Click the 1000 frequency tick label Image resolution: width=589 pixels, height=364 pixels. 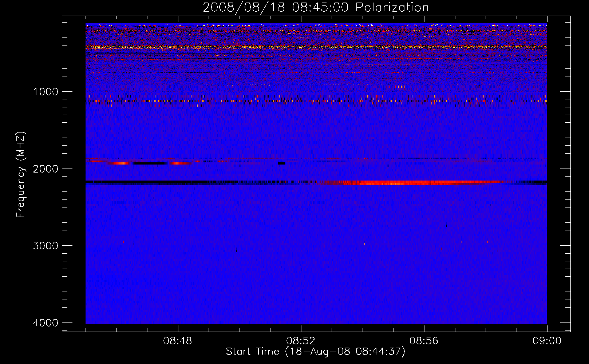coord(46,91)
